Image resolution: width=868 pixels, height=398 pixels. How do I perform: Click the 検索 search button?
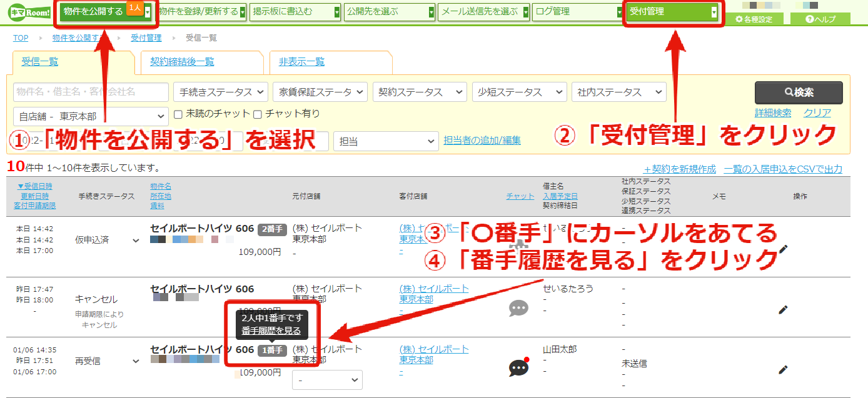pos(799,92)
